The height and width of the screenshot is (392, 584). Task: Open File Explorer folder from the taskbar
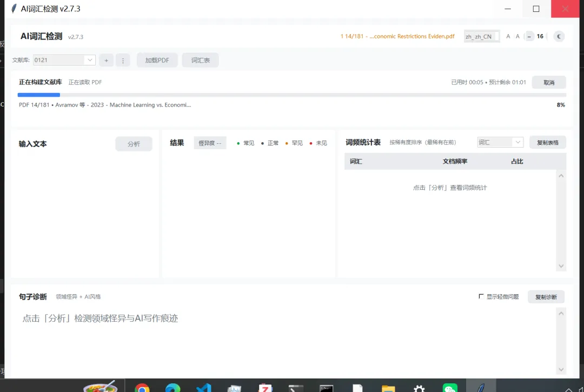point(388,389)
